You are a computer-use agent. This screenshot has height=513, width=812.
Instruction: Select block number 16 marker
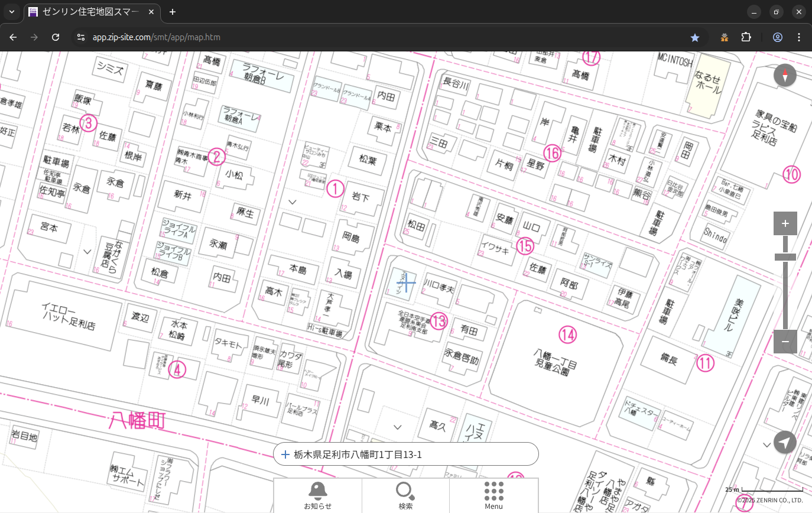click(552, 153)
